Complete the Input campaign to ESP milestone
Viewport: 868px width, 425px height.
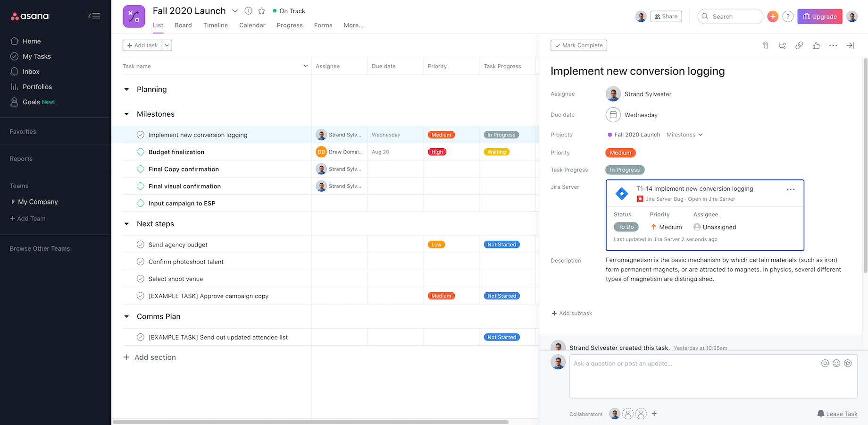point(141,204)
